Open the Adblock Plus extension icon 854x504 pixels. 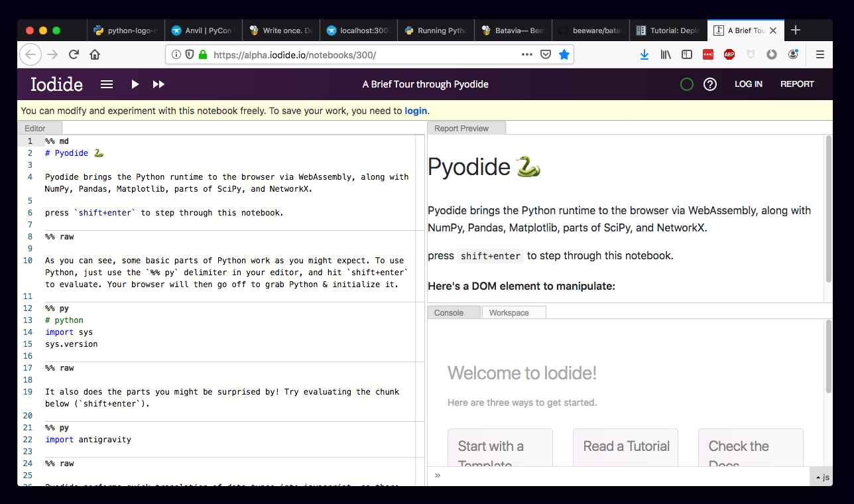point(729,54)
